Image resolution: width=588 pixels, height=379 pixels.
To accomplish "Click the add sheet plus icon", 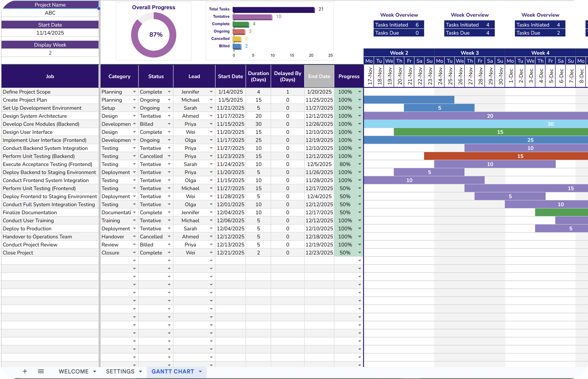I will coord(25,371).
